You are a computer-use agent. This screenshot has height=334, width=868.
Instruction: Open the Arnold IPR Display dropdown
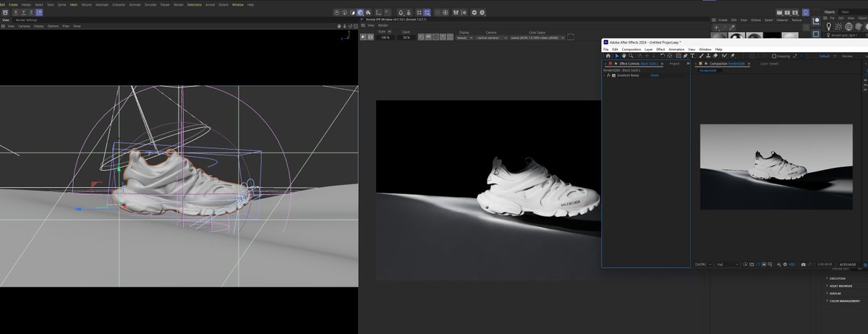[x=464, y=38]
